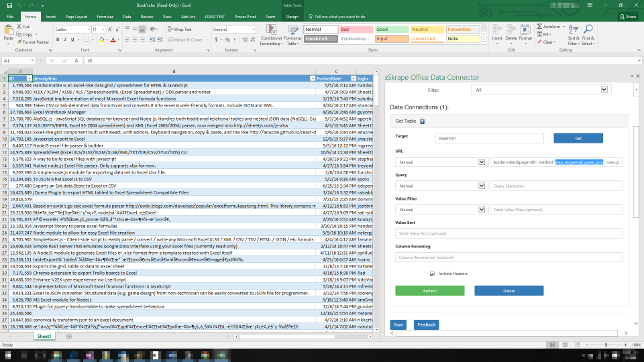Click the Get Table help question icon
Screen dimensions: 644x362
422,121
